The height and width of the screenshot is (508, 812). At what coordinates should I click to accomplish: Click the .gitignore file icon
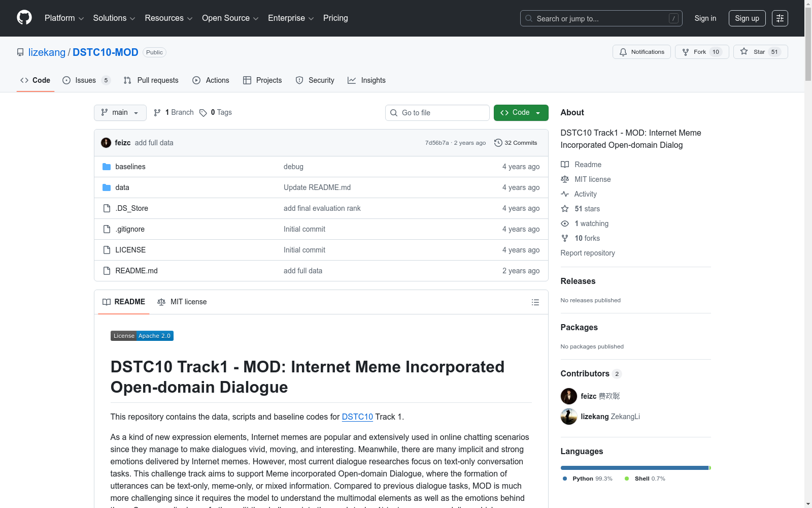tap(107, 229)
